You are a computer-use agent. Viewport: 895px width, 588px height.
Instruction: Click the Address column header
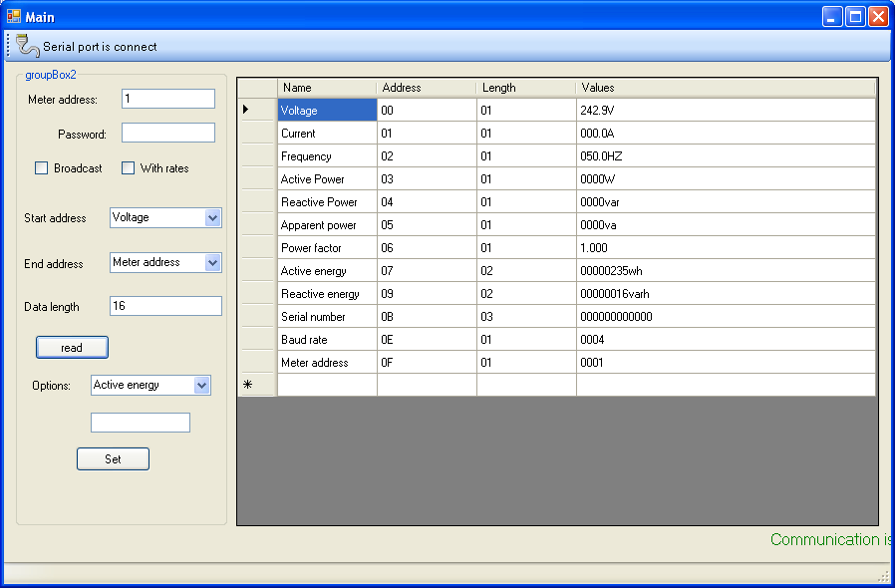click(x=427, y=88)
